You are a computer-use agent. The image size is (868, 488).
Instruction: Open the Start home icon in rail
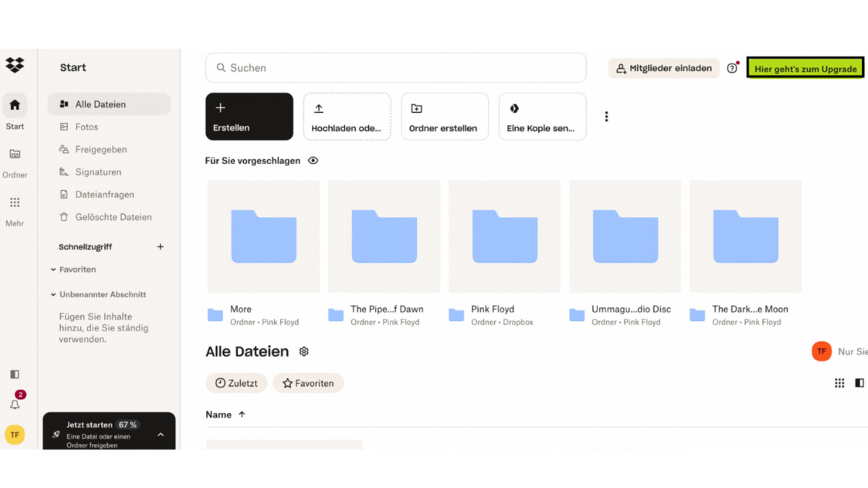pos(14,106)
